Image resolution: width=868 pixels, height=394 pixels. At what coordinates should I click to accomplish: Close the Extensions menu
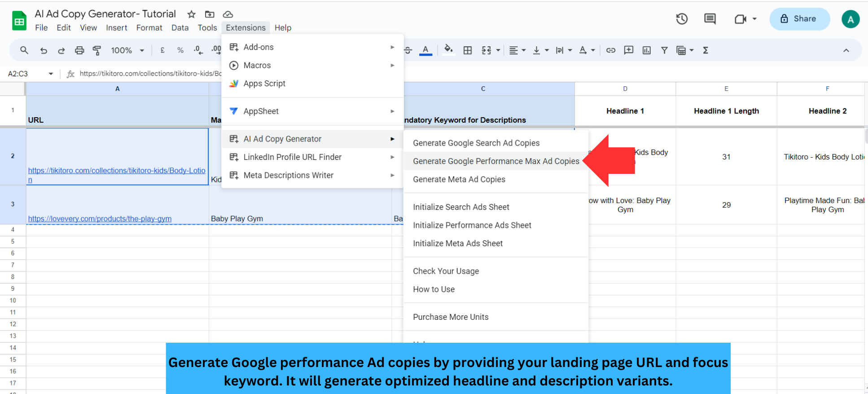point(245,28)
